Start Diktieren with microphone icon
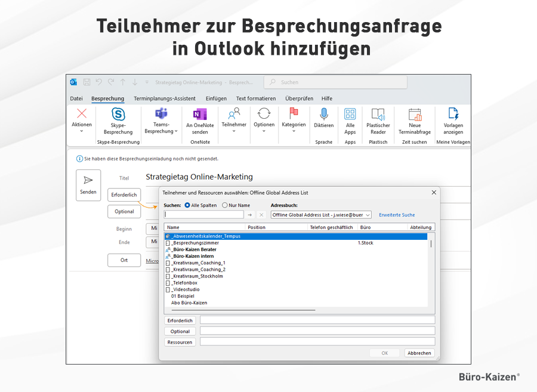 pyautogui.click(x=323, y=114)
